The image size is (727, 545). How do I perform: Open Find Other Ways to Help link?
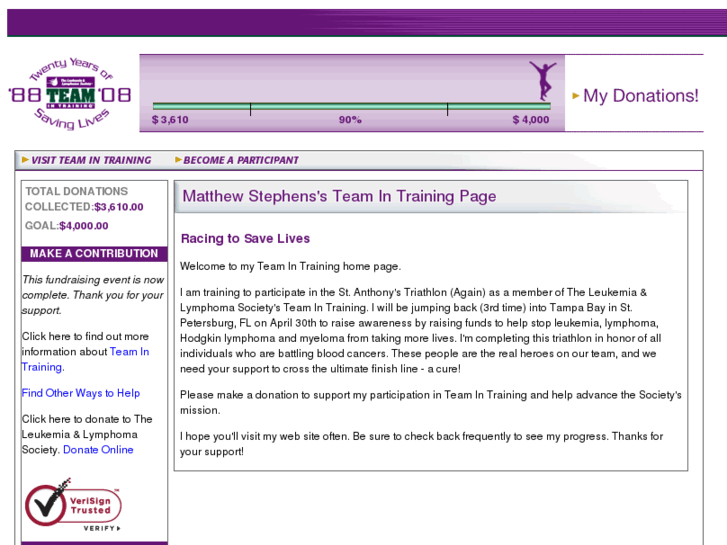pyautogui.click(x=81, y=393)
